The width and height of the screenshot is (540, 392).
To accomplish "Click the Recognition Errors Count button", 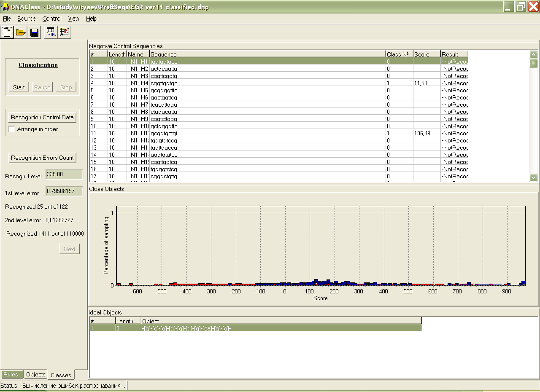I will [x=42, y=158].
